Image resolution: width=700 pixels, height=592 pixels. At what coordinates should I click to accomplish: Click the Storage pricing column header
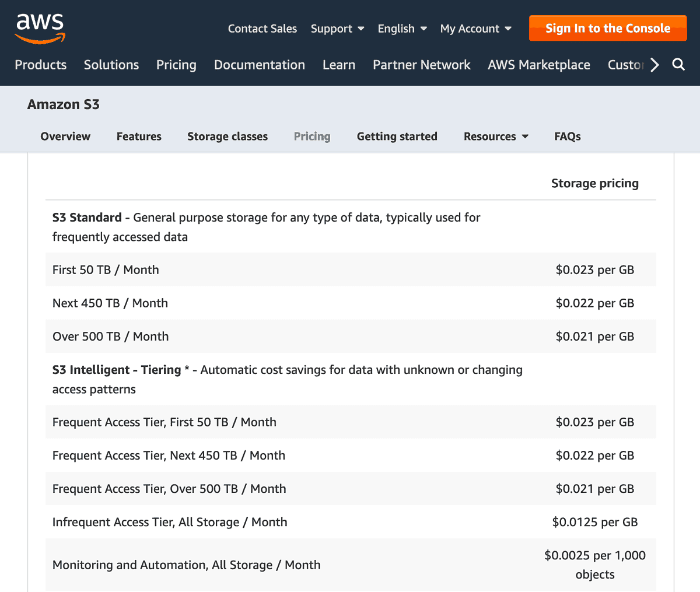point(595,183)
